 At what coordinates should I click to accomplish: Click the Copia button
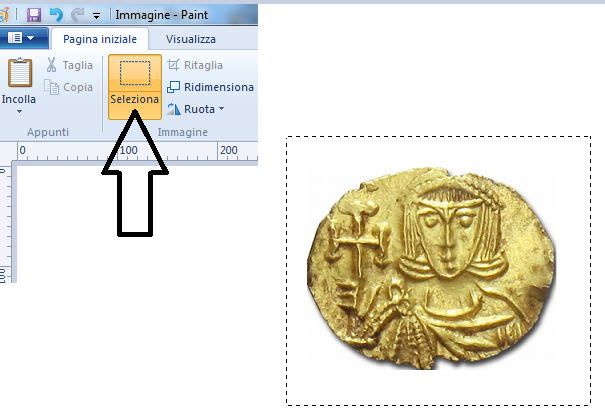pos(69,87)
